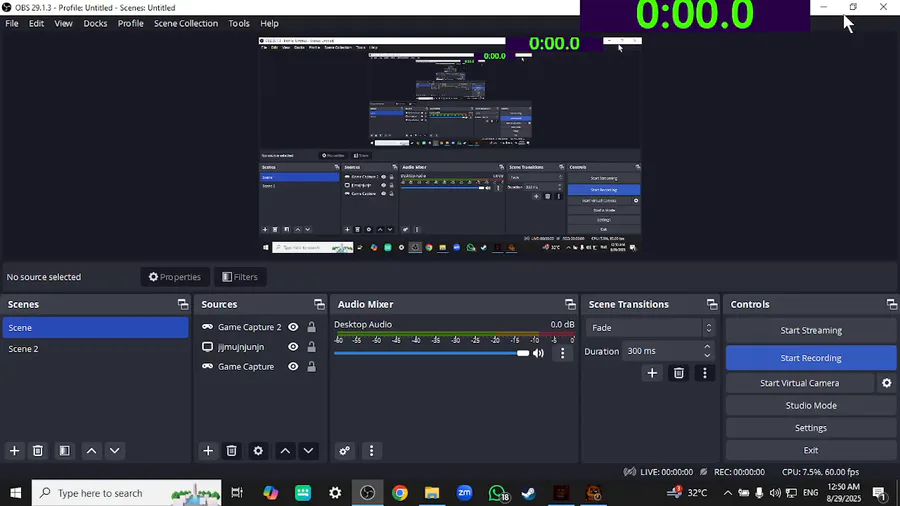Hide jjmujnjunjn source eye icon

[293, 347]
